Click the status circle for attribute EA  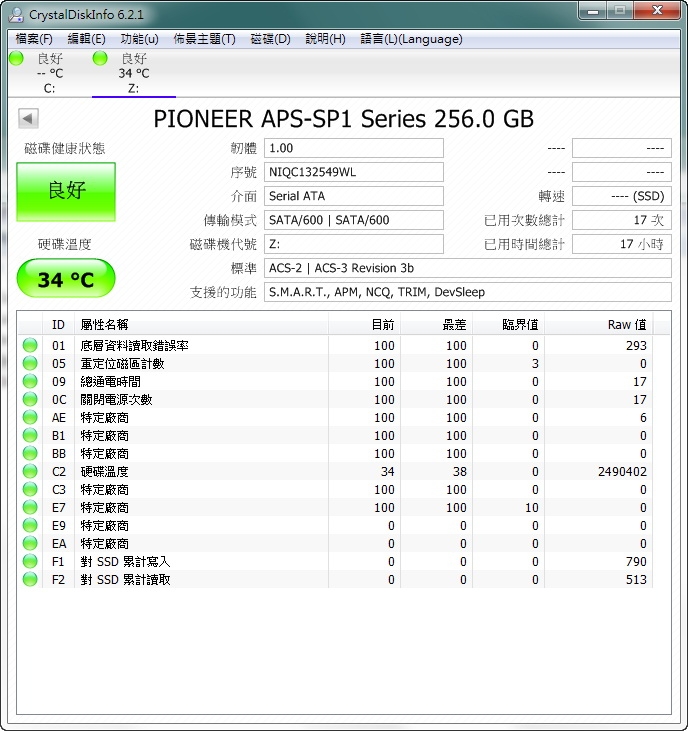(30, 544)
